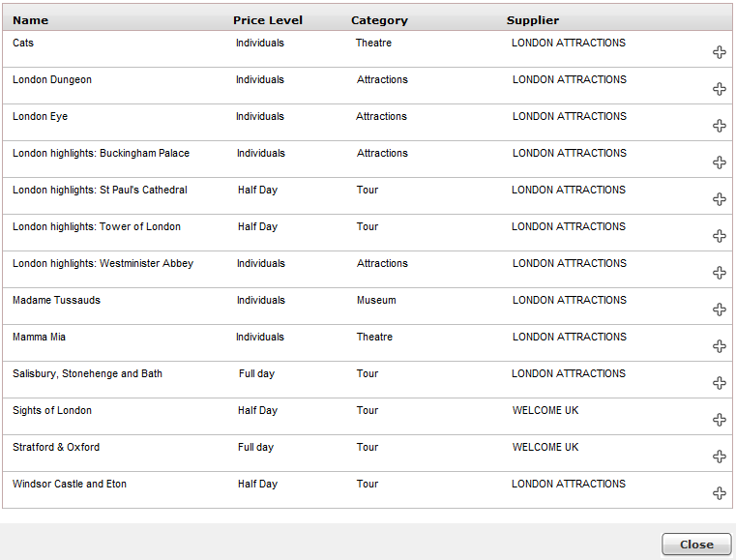Click the plus icon for London Dungeon
The width and height of the screenshot is (736, 560).
pyautogui.click(x=720, y=89)
